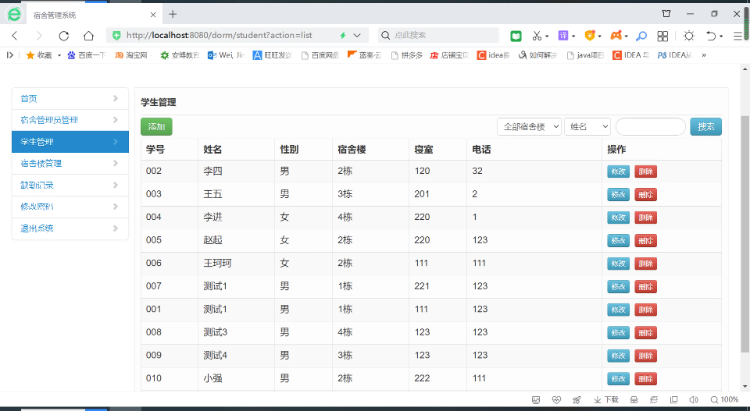This screenshot has height=411, width=751.
Task: Toggle the speaker mute icon in status bar
Action: pos(694,400)
